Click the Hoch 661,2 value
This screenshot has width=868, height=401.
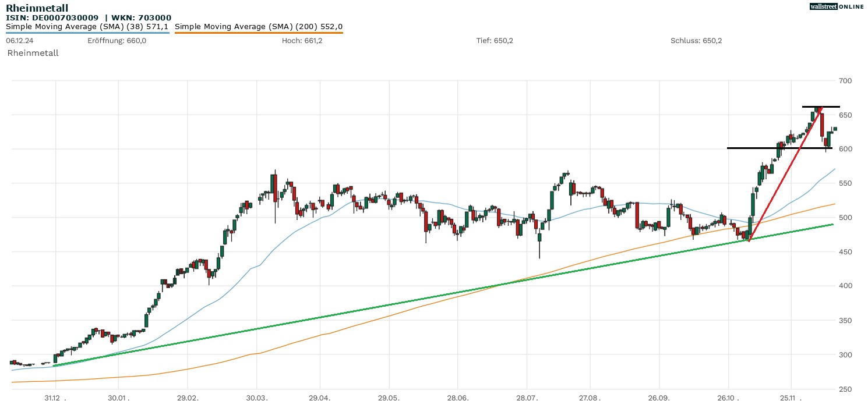tap(302, 41)
